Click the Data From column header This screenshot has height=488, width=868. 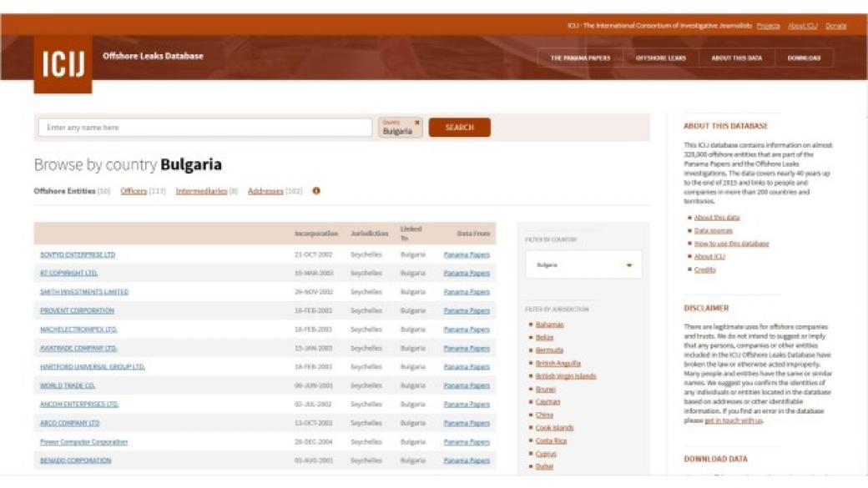click(x=473, y=234)
